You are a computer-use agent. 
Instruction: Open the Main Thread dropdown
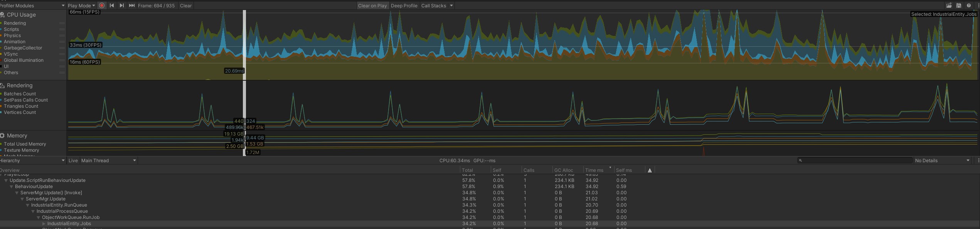pyautogui.click(x=108, y=161)
